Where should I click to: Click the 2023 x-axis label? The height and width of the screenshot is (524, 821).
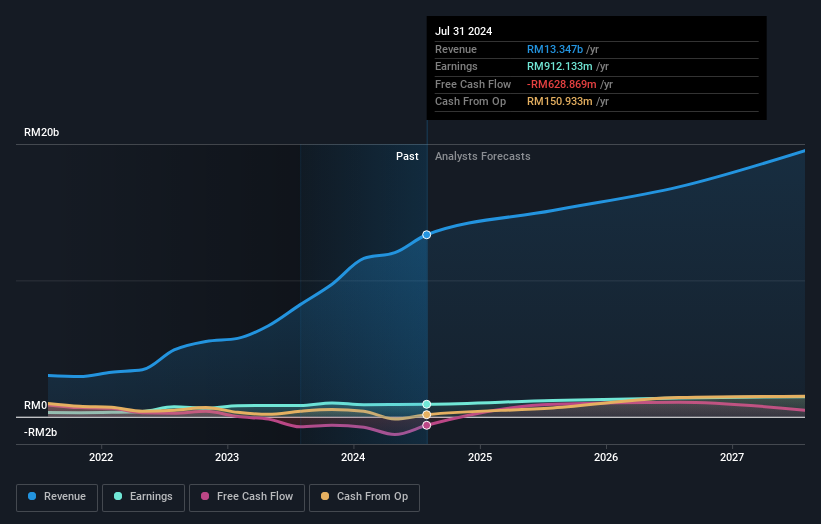(x=227, y=457)
